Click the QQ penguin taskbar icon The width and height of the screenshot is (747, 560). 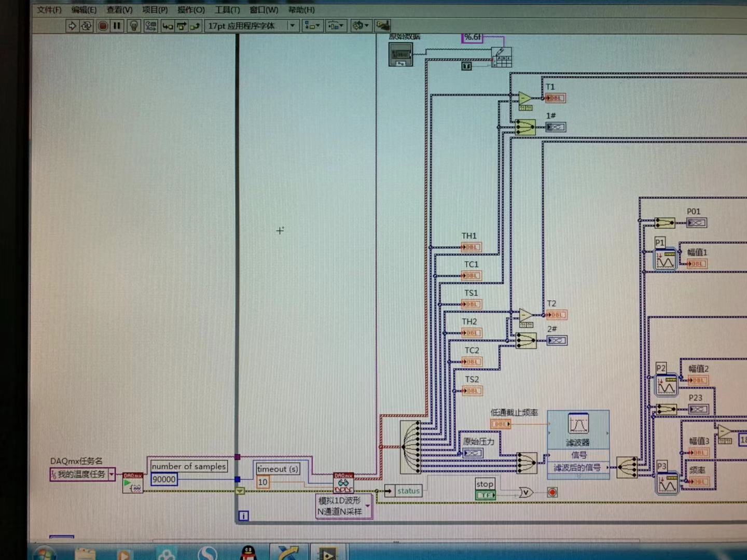click(249, 553)
